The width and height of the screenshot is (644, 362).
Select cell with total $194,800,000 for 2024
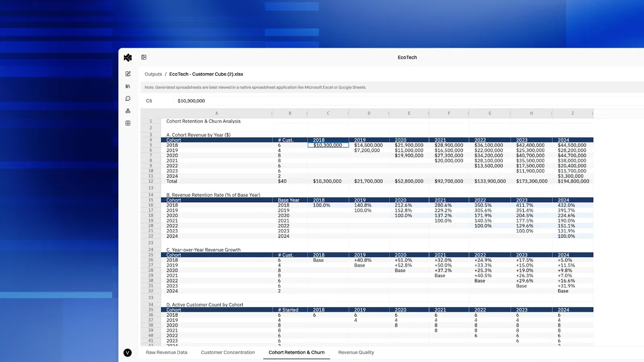[573, 181]
